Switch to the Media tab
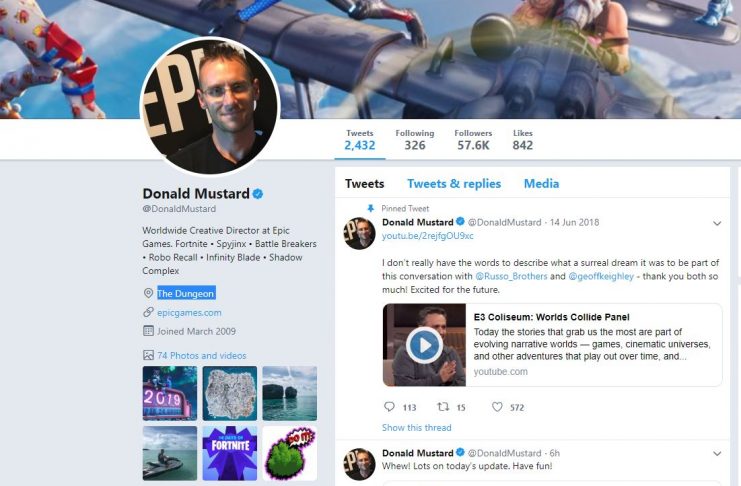 pyautogui.click(x=541, y=183)
